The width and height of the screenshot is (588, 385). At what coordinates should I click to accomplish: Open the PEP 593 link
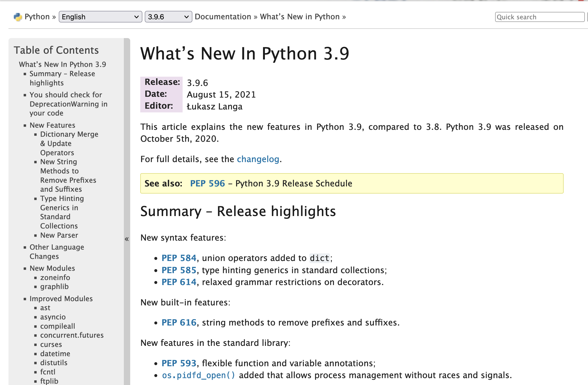tap(179, 363)
